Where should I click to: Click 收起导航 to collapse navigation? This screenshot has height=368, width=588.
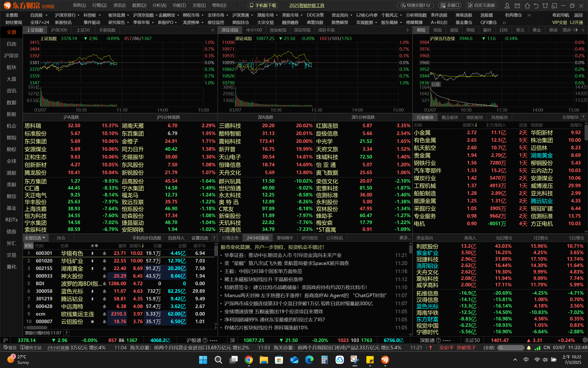point(560,15)
